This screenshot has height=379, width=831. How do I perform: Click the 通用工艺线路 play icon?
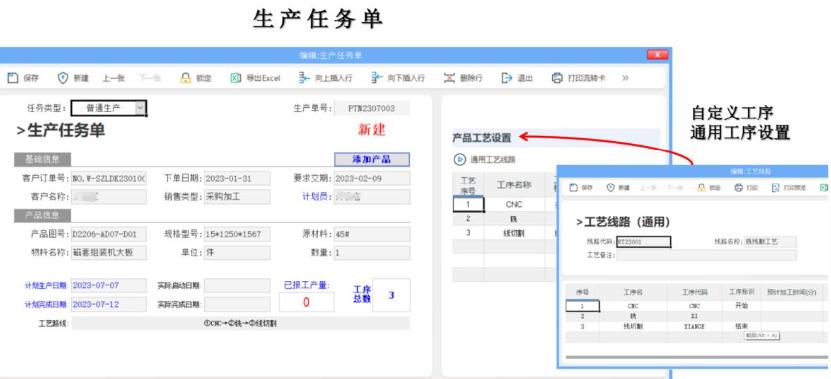click(458, 159)
